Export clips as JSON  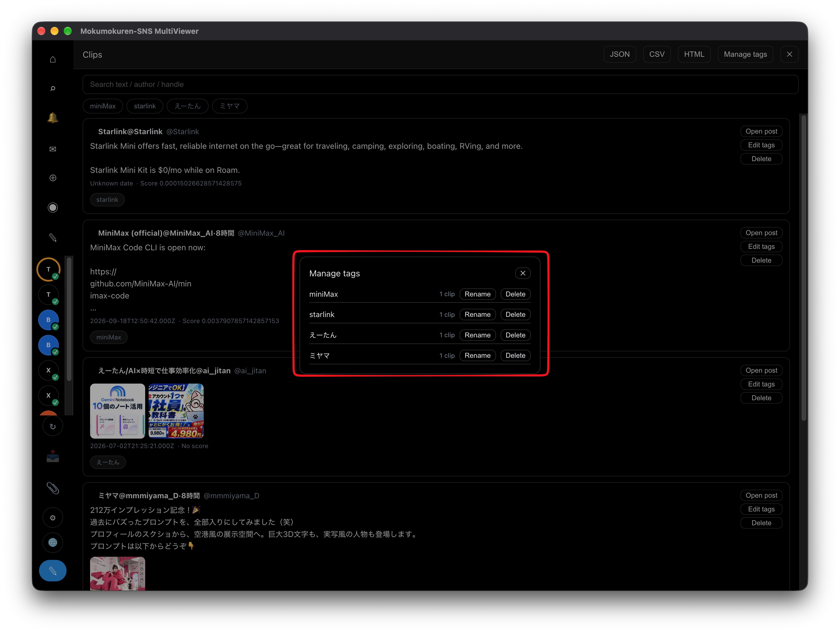619,54
